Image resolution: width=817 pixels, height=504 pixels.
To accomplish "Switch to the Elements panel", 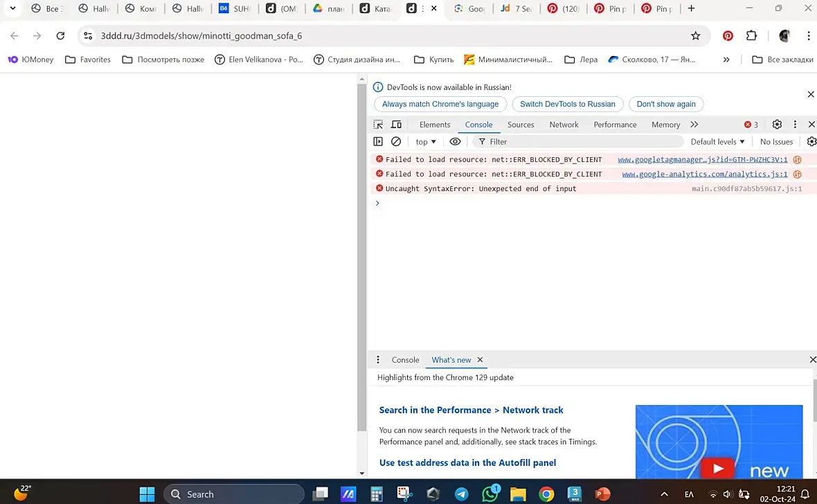I will click(x=435, y=125).
